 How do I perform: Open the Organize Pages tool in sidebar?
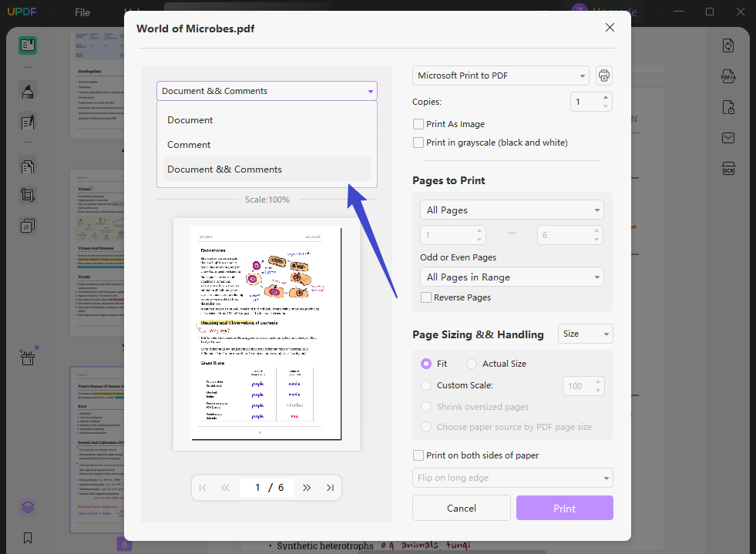(x=28, y=166)
